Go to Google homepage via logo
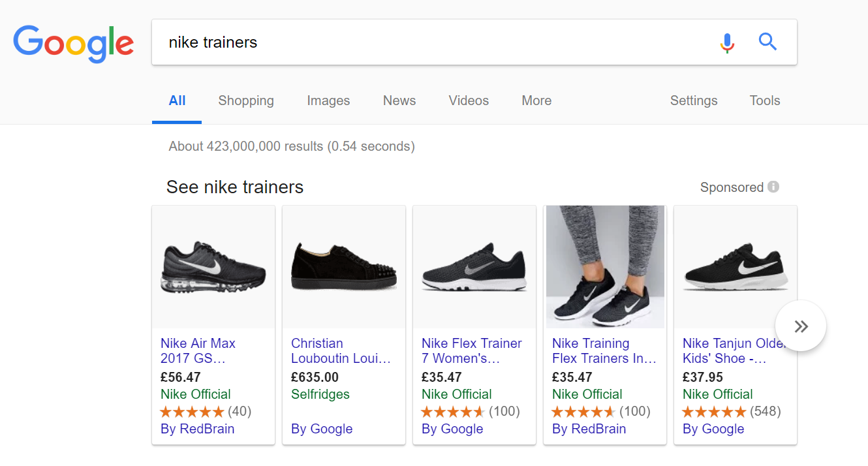This screenshot has width=868, height=466. pos(74,43)
